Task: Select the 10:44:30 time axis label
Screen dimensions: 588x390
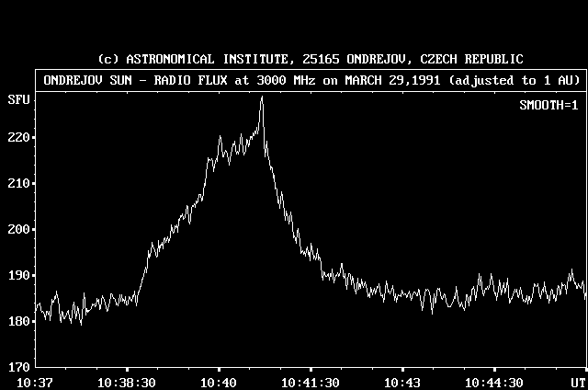Action: (492, 381)
